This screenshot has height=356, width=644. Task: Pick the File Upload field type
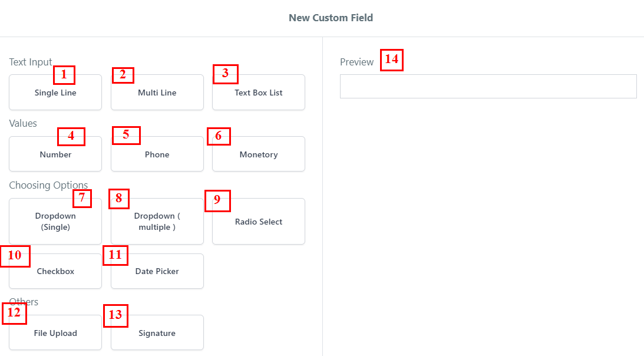click(x=55, y=334)
